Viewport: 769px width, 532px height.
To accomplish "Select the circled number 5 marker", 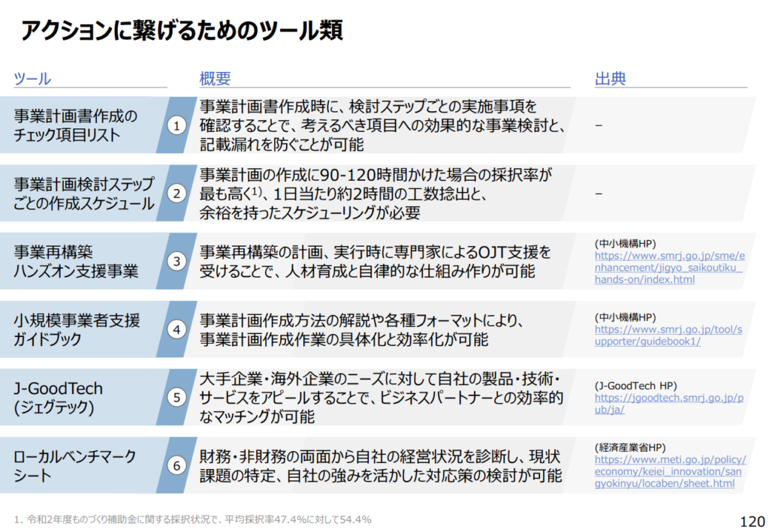I will point(176,398).
